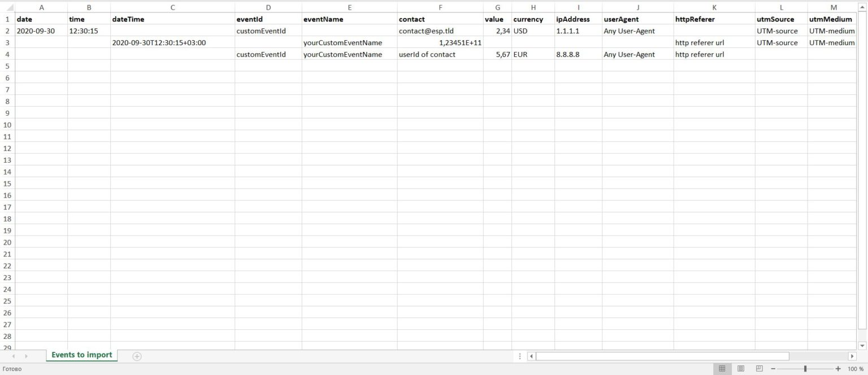Open the Events to import sheet tab

[82, 355]
